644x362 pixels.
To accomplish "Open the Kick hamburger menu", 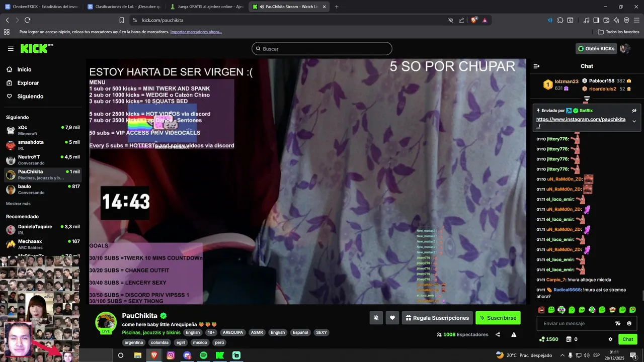I will (x=11, y=49).
